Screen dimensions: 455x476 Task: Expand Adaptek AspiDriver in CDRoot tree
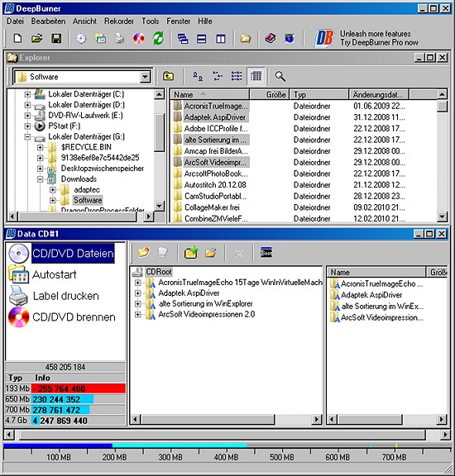[137, 293]
